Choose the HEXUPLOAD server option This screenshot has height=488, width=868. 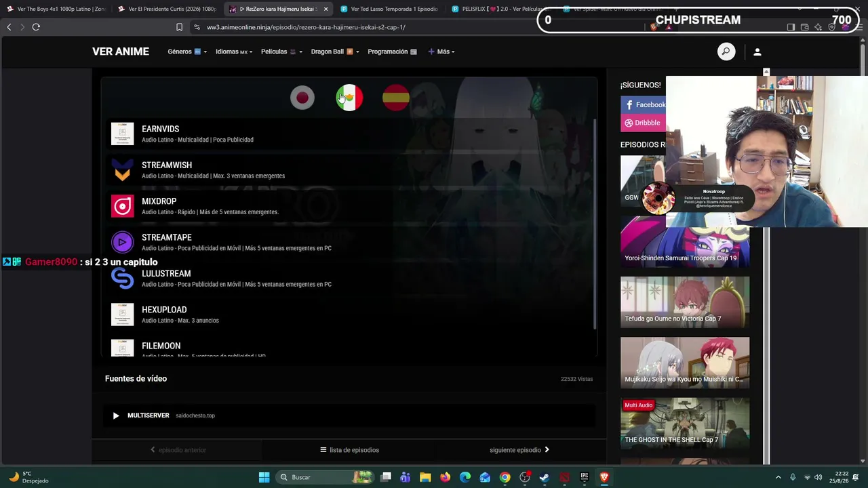click(x=349, y=314)
